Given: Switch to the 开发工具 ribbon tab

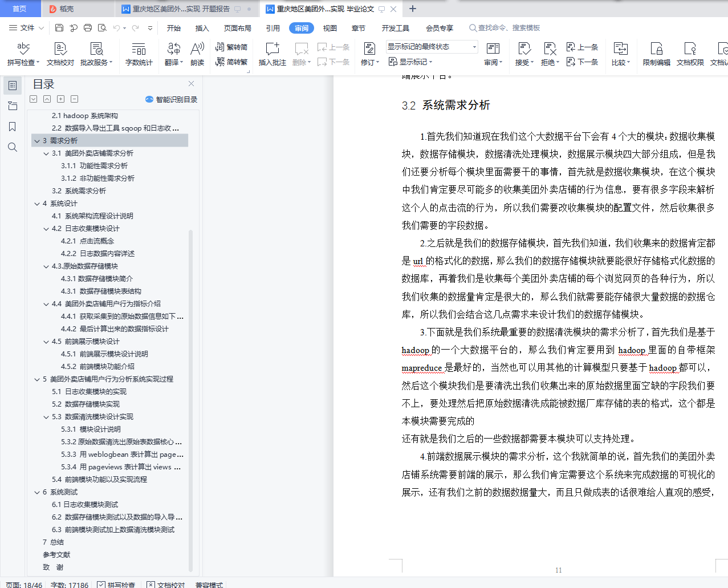Looking at the screenshot, I should pos(396,28).
